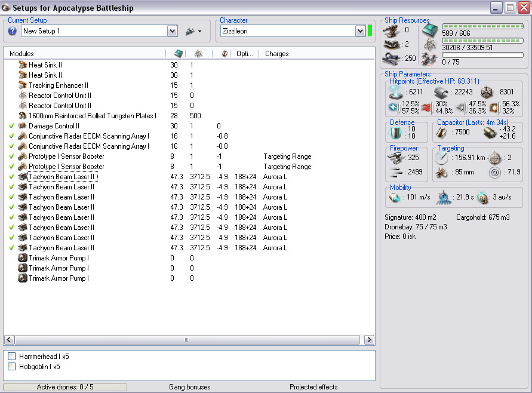This screenshot has height=393, width=532.
Task: Click the blue help question mark icon
Action: [x=12, y=31]
